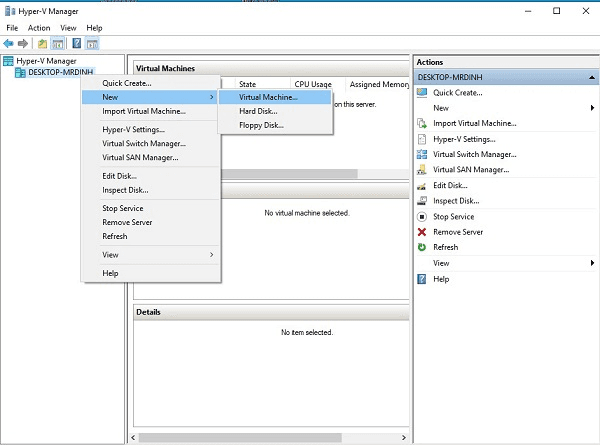Screen dimensions: 600x445
Task: Click the Import Virtual Machine icon in Actions
Action: (422, 123)
